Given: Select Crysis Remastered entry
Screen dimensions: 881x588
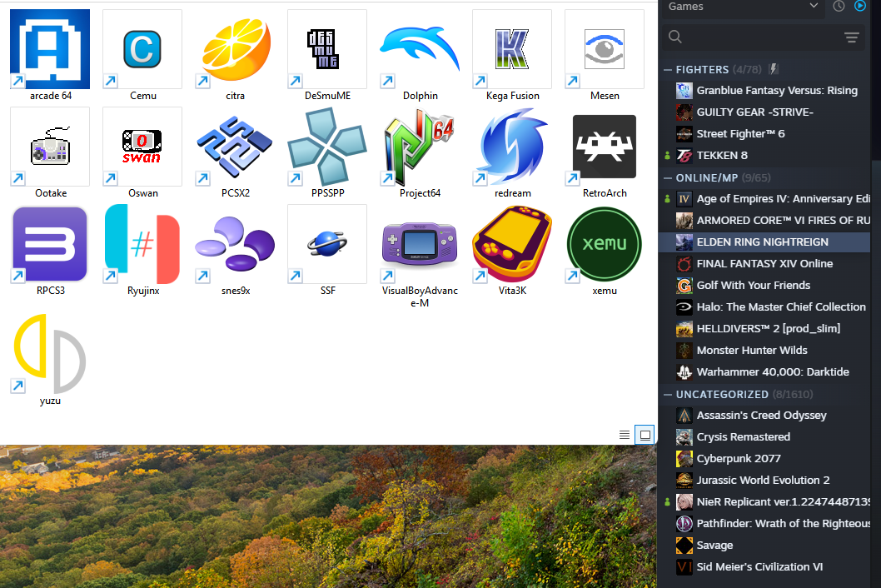Looking at the screenshot, I should tap(764, 437).
